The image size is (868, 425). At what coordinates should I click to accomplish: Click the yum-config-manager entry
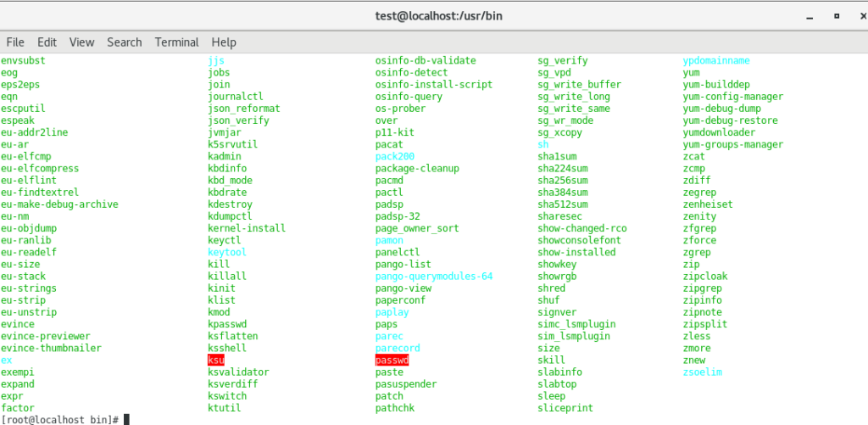[x=733, y=97]
